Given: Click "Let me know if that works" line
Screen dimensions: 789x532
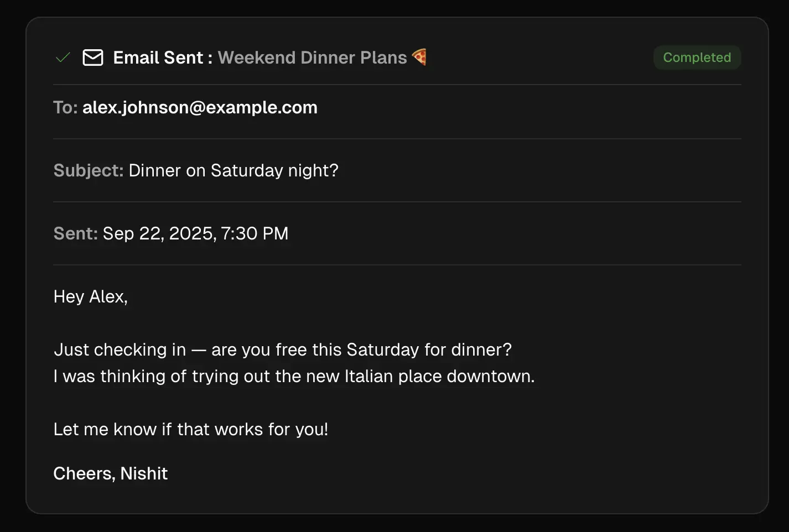Looking at the screenshot, I should click(190, 429).
